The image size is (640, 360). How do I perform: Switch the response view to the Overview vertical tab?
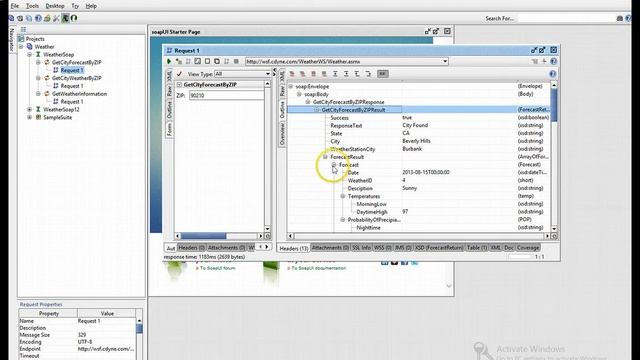pos(282,134)
